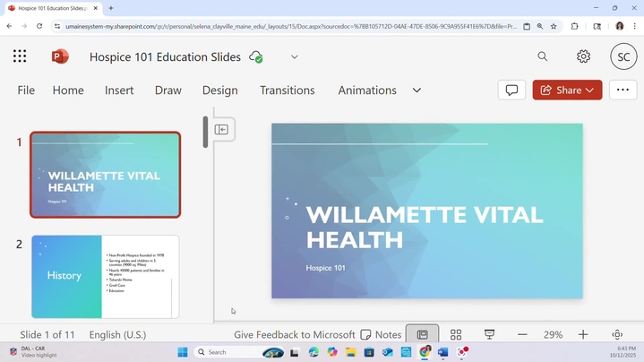This screenshot has width=644, height=362.
Task: Expand more ribbon tabs chevron
Action: 416,90
